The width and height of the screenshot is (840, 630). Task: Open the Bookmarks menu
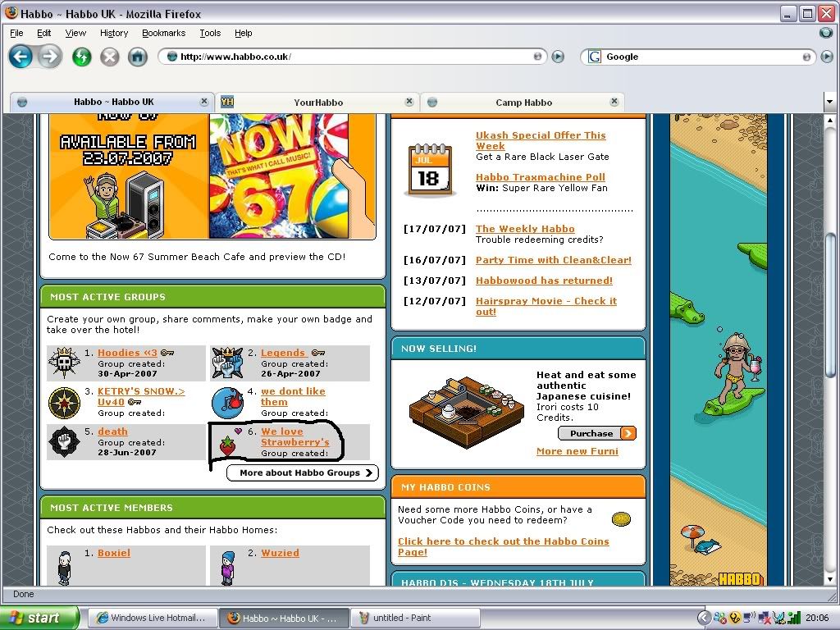click(163, 33)
